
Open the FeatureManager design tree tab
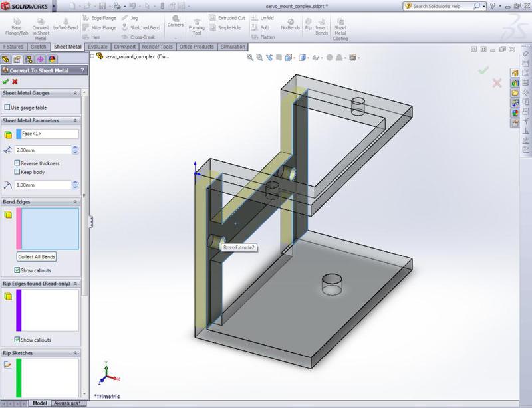pos(5,59)
